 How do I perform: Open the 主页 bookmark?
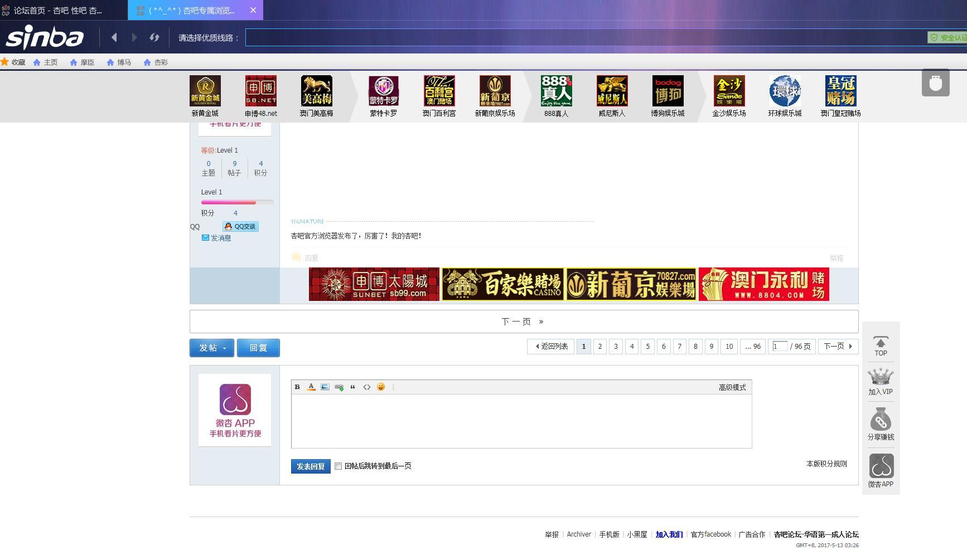pos(46,62)
